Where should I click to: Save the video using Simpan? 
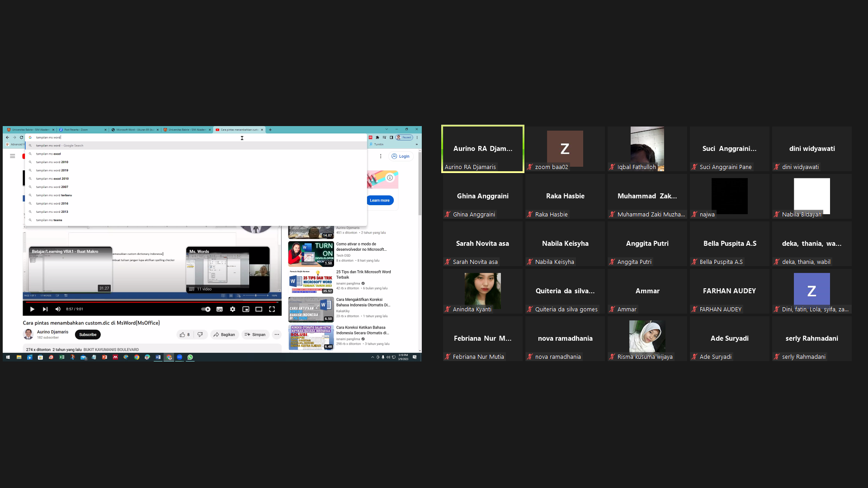click(x=255, y=335)
